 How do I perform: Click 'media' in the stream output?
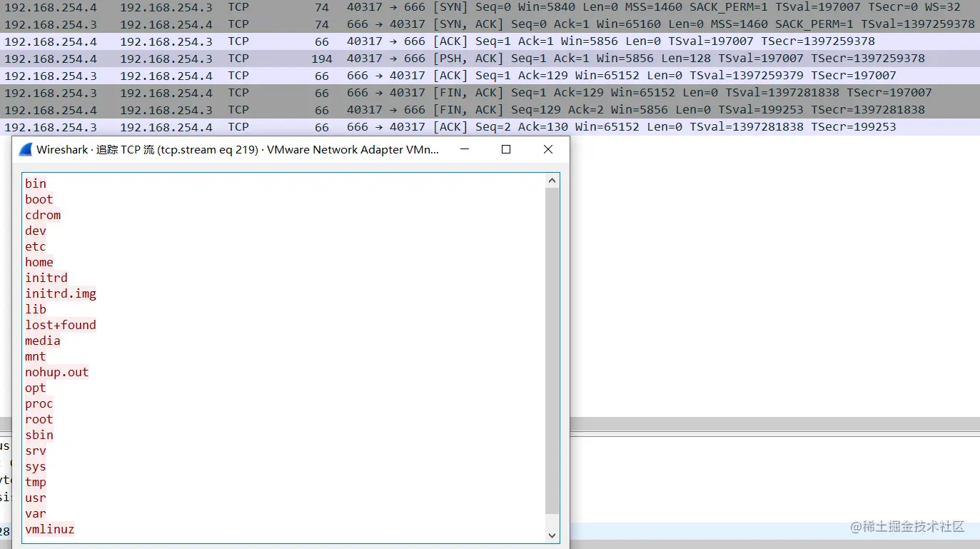coord(43,341)
